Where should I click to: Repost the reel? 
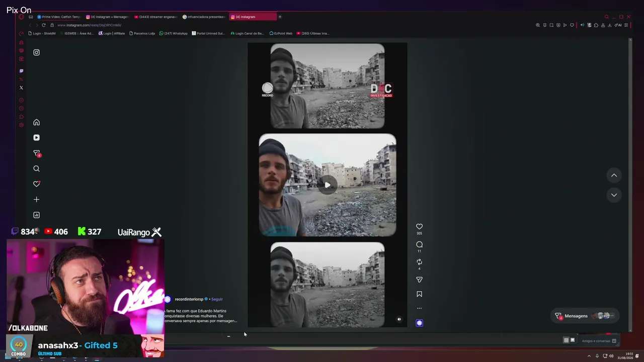click(x=419, y=262)
